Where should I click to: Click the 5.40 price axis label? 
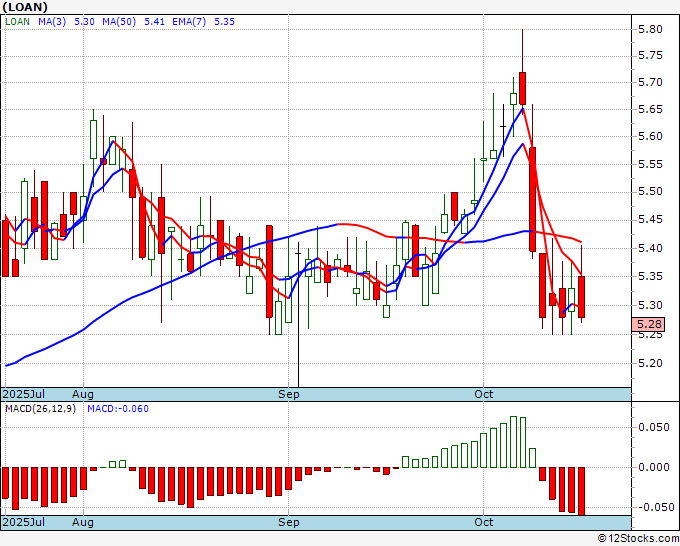point(651,248)
